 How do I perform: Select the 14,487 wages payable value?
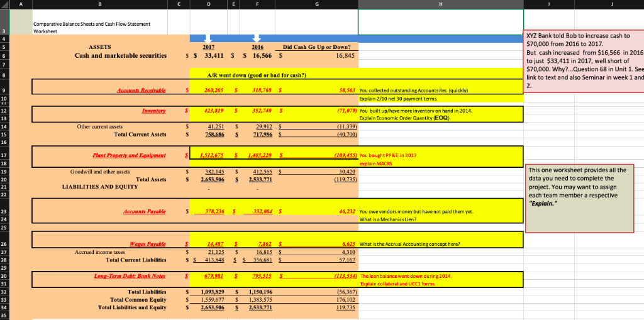(215, 245)
